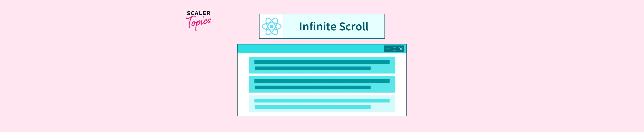Click the maximize square icon in the window

[x=394, y=49]
